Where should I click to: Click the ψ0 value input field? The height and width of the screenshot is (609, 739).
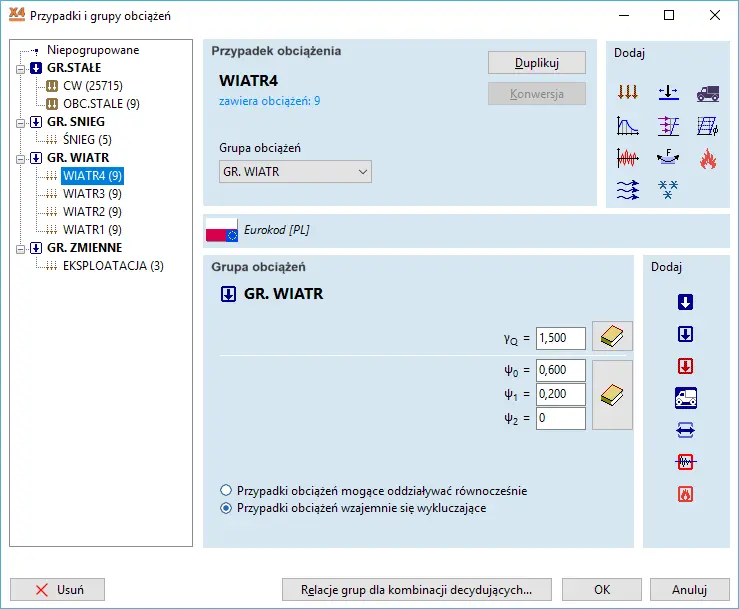pyautogui.click(x=560, y=370)
